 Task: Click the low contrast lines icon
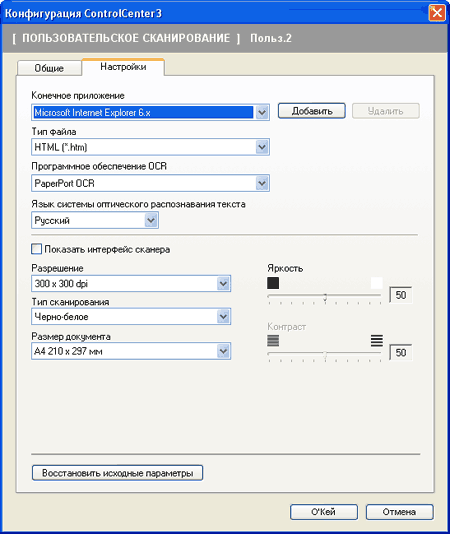[x=273, y=341]
